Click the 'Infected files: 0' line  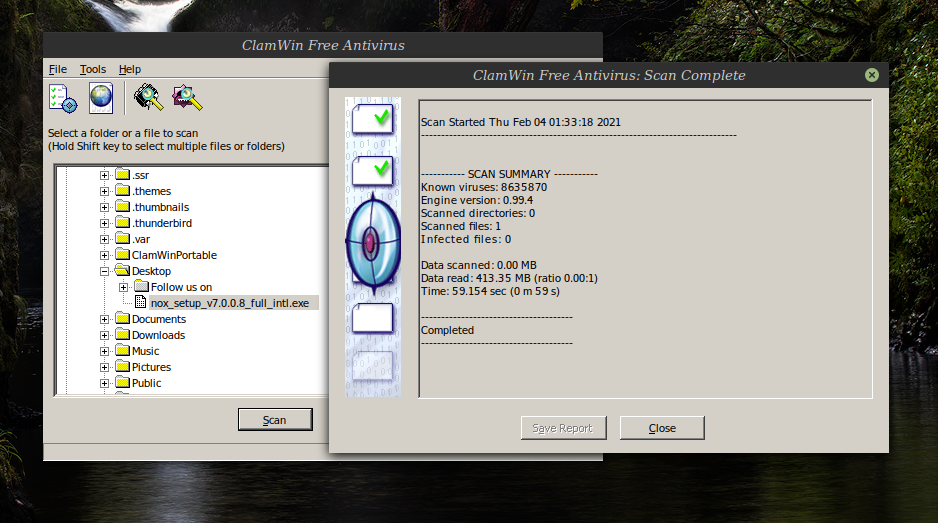(466, 239)
